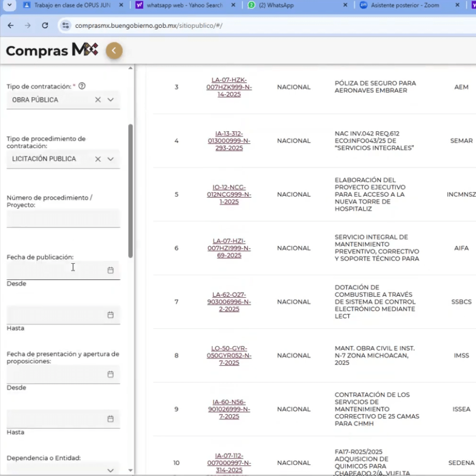Open procedure link IO-12-NCG-012NCG999-N-1-2025
Viewport: 476px width, 476px height.
click(229, 194)
